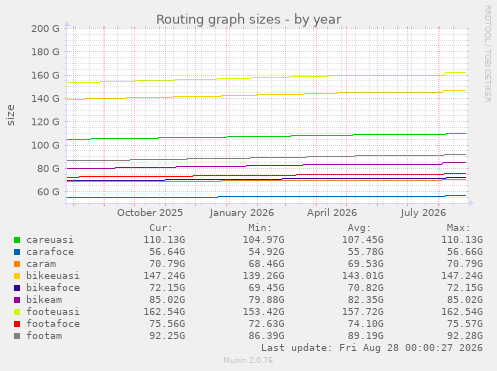The height and width of the screenshot is (371, 497).
Task: Click the Munin 2.0.76 version text
Action: click(248, 360)
